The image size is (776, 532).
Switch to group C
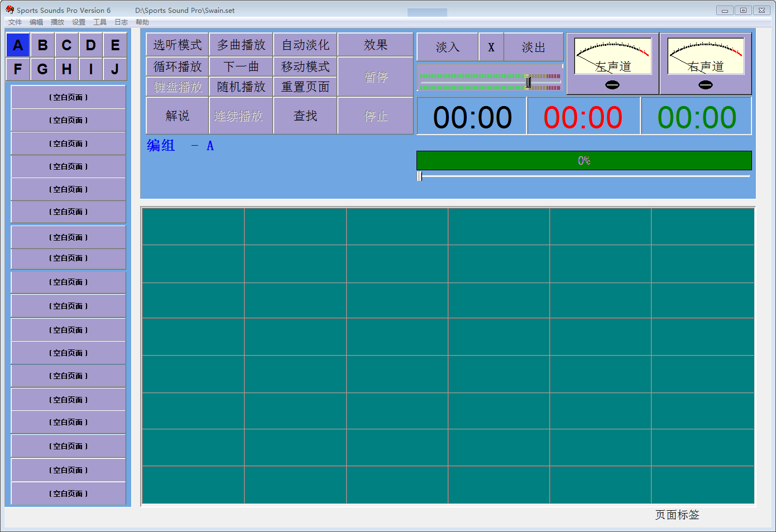click(x=66, y=45)
